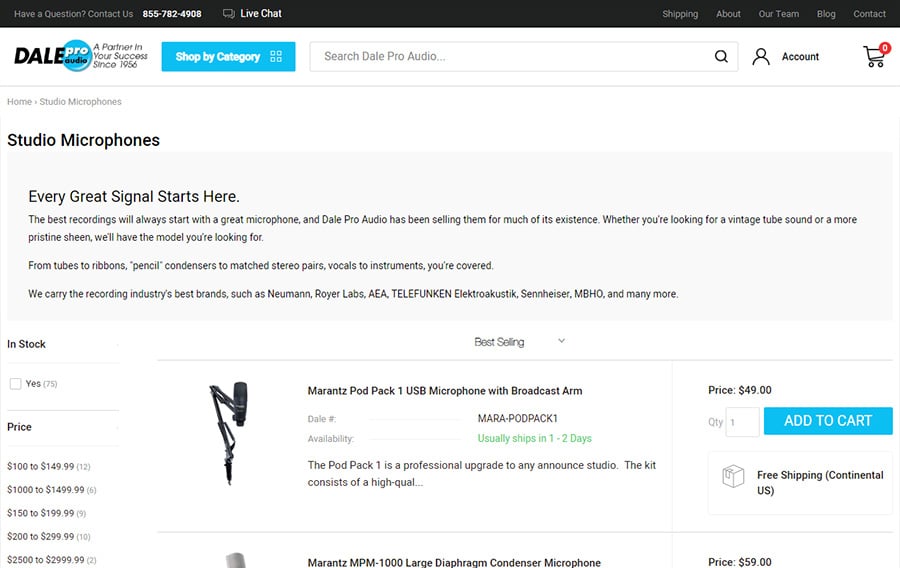Click 'Usually ships in 1 - 2 Days' text
The width and height of the screenshot is (900, 568).
click(x=534, y=438)
